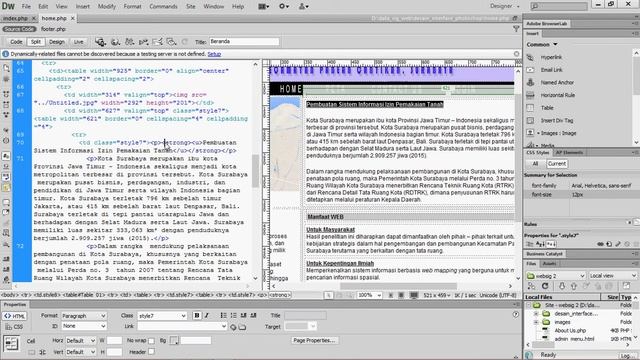Click the Refresh icon in Files panel
The image size is (640, 360).
point(545,286)
